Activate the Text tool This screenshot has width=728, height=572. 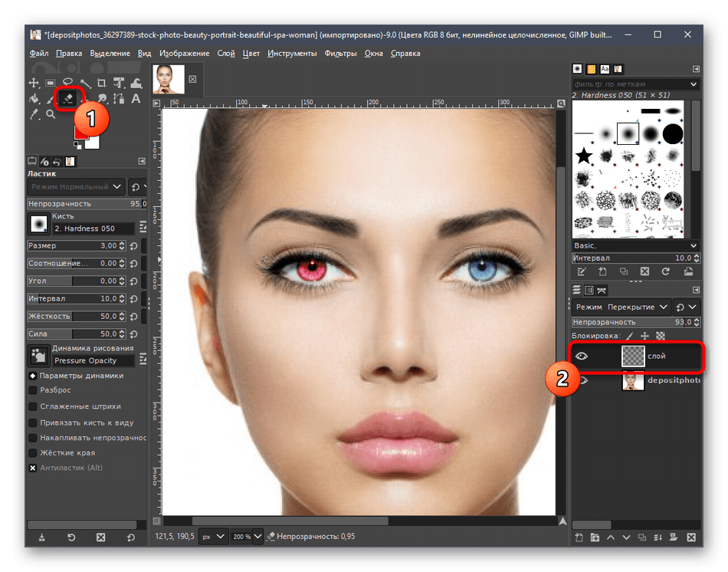pyautogui.click(x=136, y=99)
